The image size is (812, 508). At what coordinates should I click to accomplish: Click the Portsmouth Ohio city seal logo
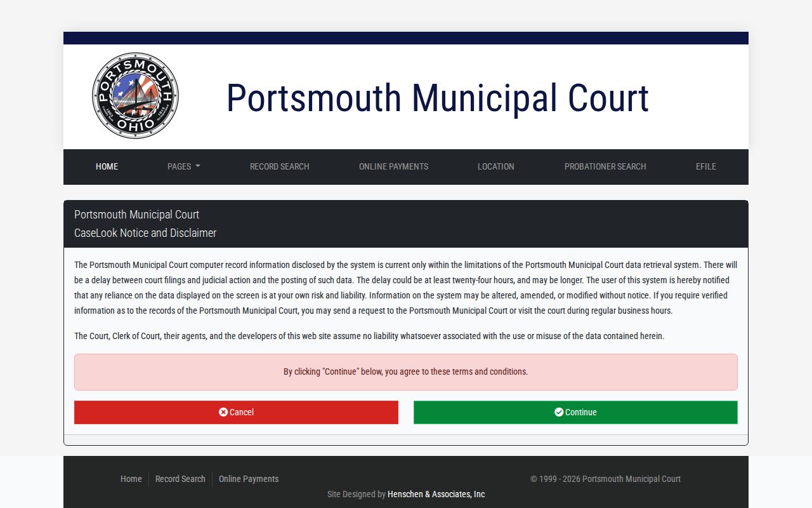pos(135,96)
